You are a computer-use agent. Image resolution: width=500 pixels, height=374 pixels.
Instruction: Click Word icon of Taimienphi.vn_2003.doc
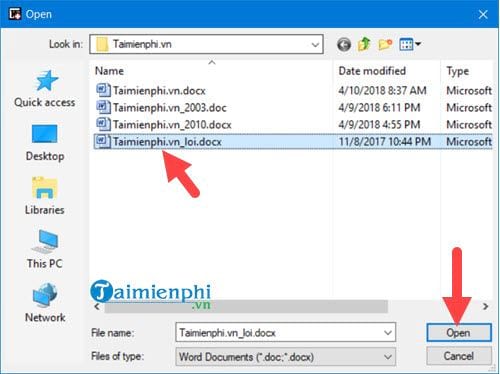[103, 107]
